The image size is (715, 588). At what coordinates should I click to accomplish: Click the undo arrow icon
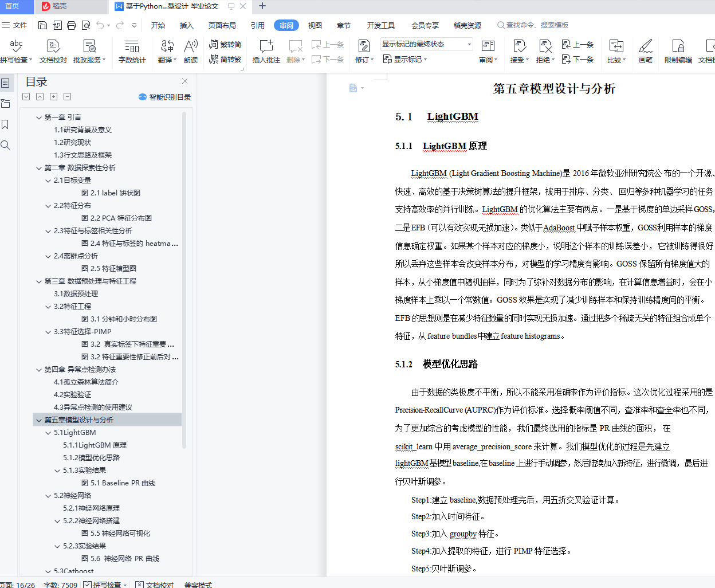100,25
